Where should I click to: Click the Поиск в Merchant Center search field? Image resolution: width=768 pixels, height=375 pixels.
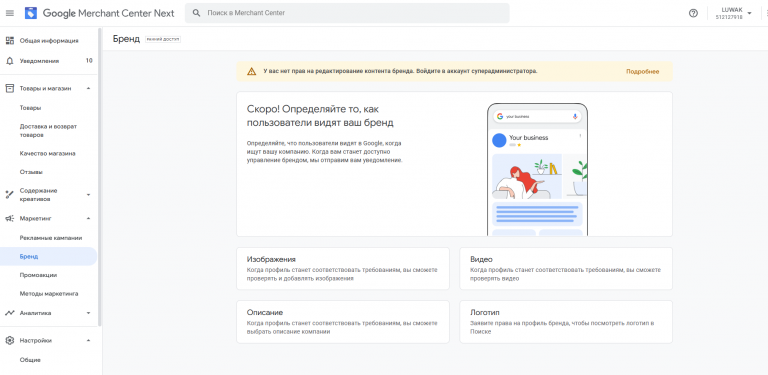pos(347,13)
